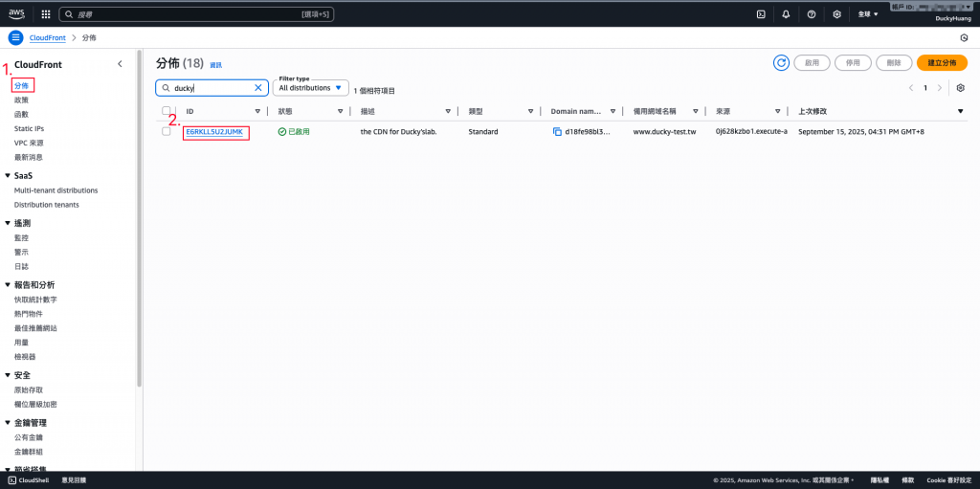Collapse the 遙測 section
This screenshot has width=980, height=489.
click(x=8, y=223)
